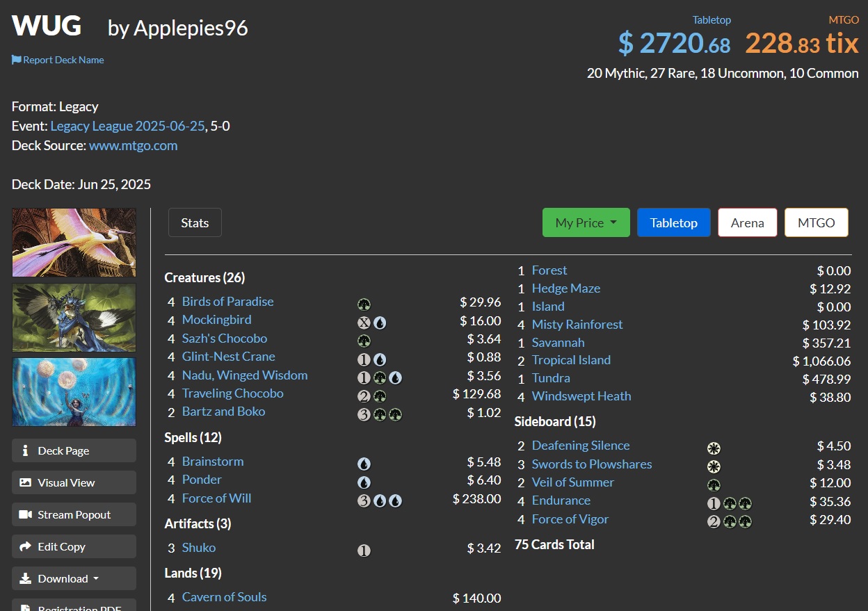This screenshot has height=611, width=868.
Task: Open the Misty Rainforest card link
Action: (577, 324)
